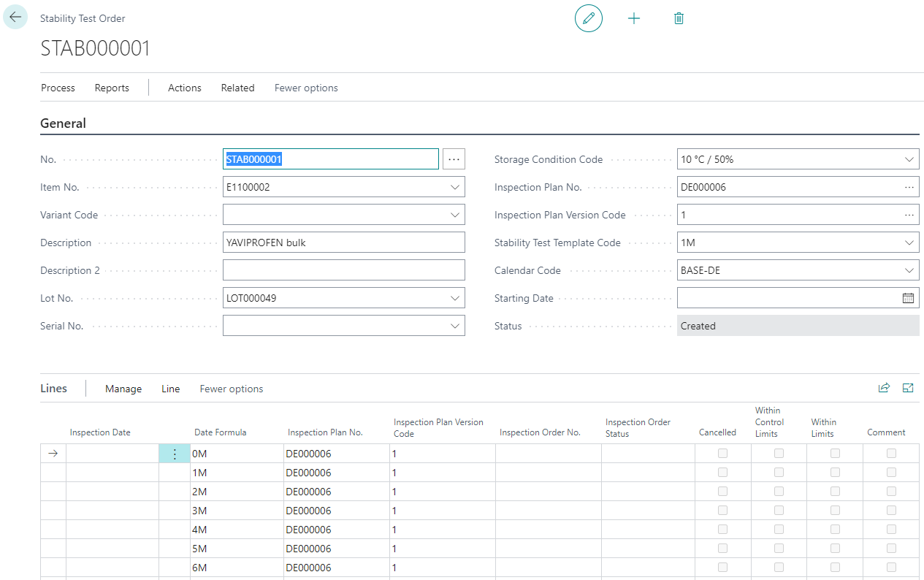Create a new record with plus icon
The width and height of the screenshot is (924, 580).
[634, 18]
